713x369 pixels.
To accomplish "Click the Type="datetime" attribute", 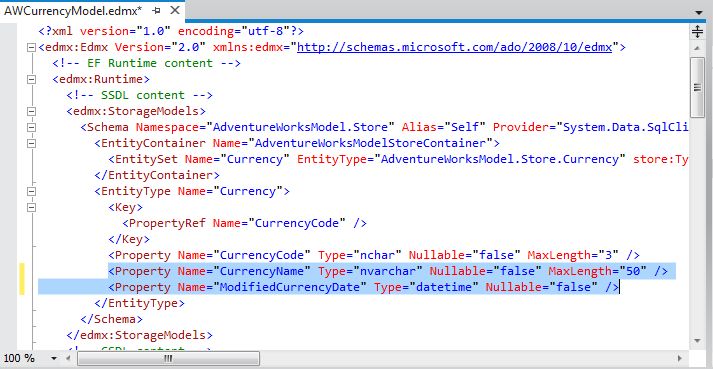I will click(x=426, y=287).
